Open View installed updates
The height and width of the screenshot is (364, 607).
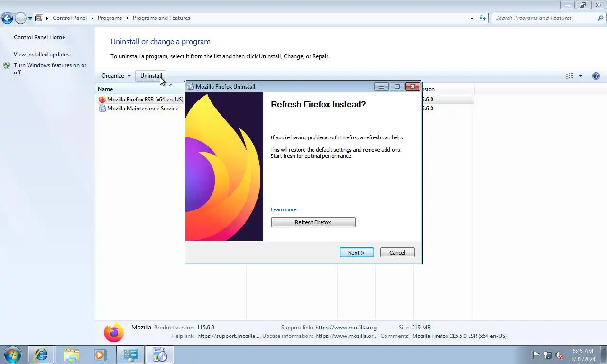(41, 55)
